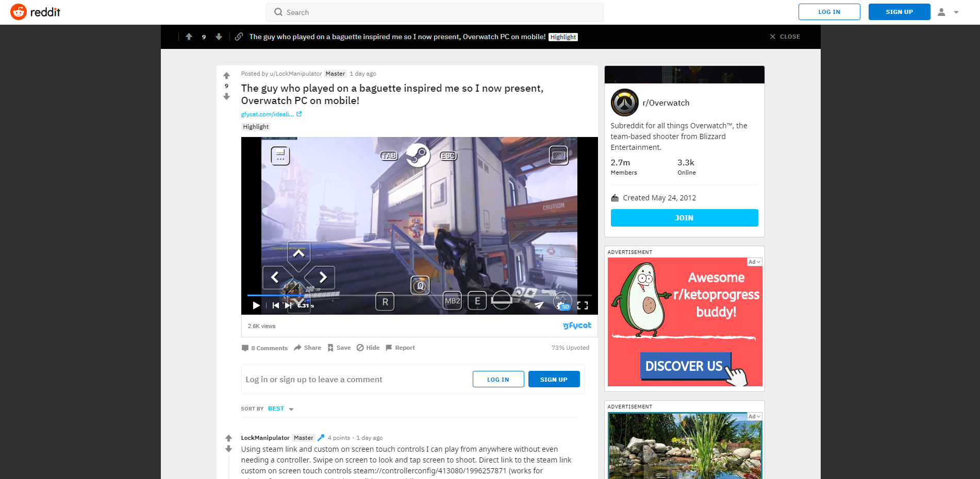The image size is (980, 479).
Task: Click LOG IN in comment box
Action: [498, 379]
